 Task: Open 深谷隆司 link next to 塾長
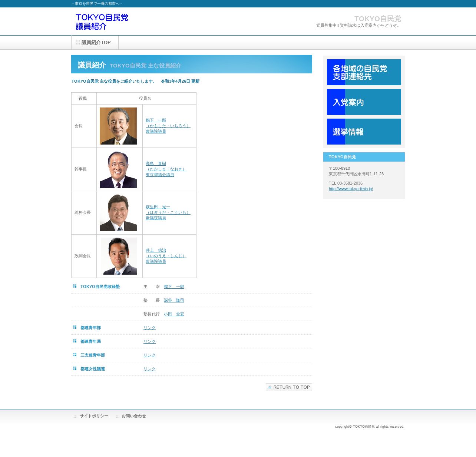174,300
